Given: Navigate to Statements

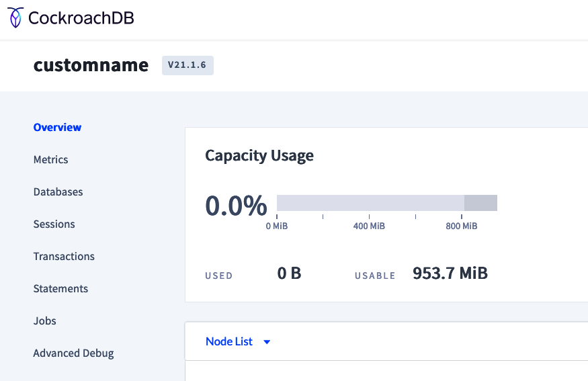Looking at the screenshot, I should (x=60, y=289).
